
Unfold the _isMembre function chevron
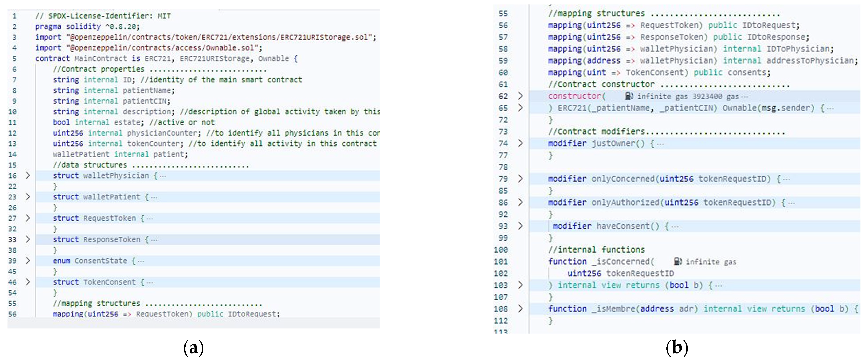pyautogui.click(x=520, y=308)
